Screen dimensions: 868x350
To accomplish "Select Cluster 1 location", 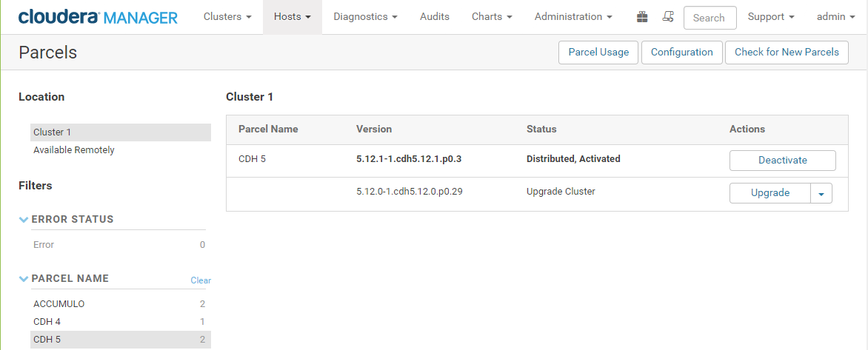I will tap(121, 132).
